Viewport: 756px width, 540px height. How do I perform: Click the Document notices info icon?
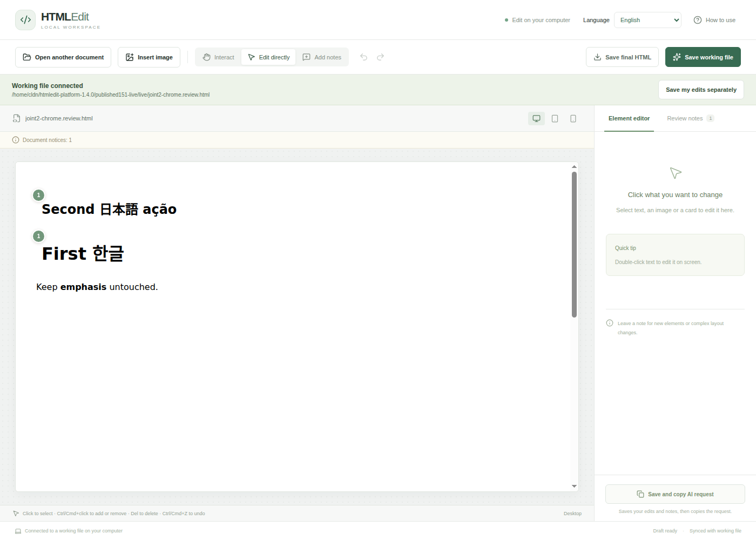pyautogui.click(x=16, y=140)
